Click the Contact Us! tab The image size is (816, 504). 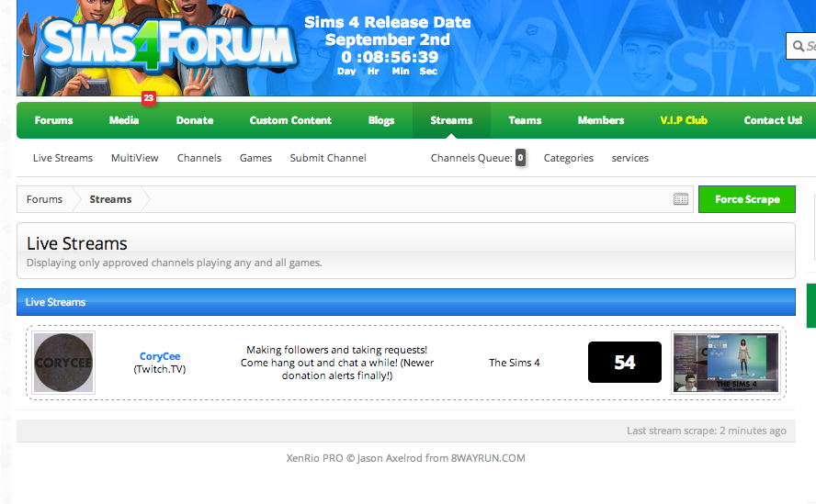(773, 120)
